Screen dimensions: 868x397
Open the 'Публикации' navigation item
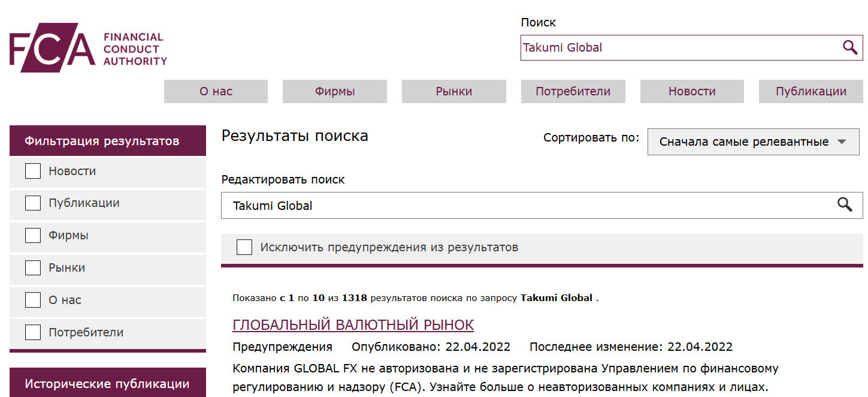[810, 91]
